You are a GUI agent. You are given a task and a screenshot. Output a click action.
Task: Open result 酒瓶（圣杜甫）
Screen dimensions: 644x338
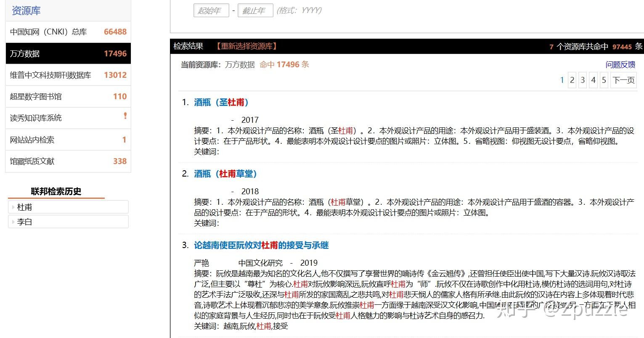click(221, 102)
